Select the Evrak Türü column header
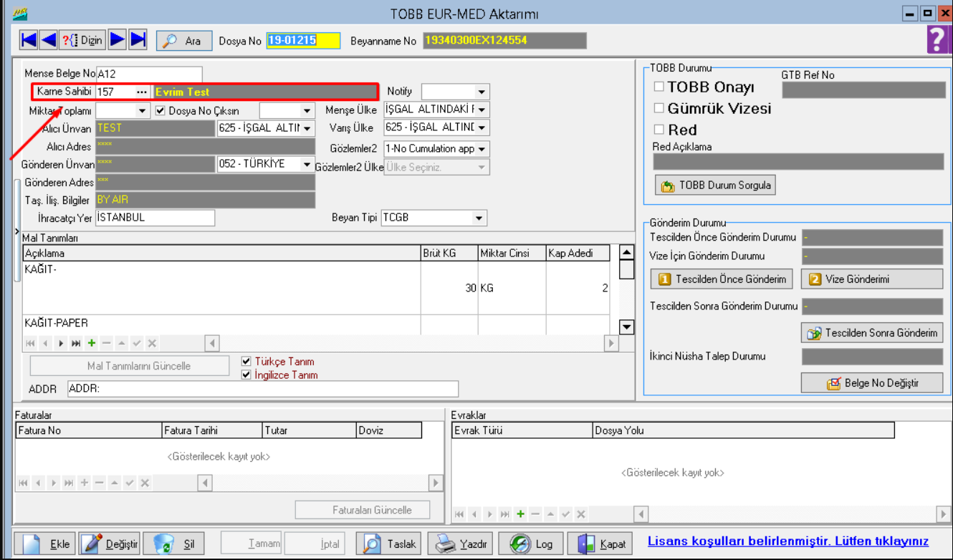 522,430
